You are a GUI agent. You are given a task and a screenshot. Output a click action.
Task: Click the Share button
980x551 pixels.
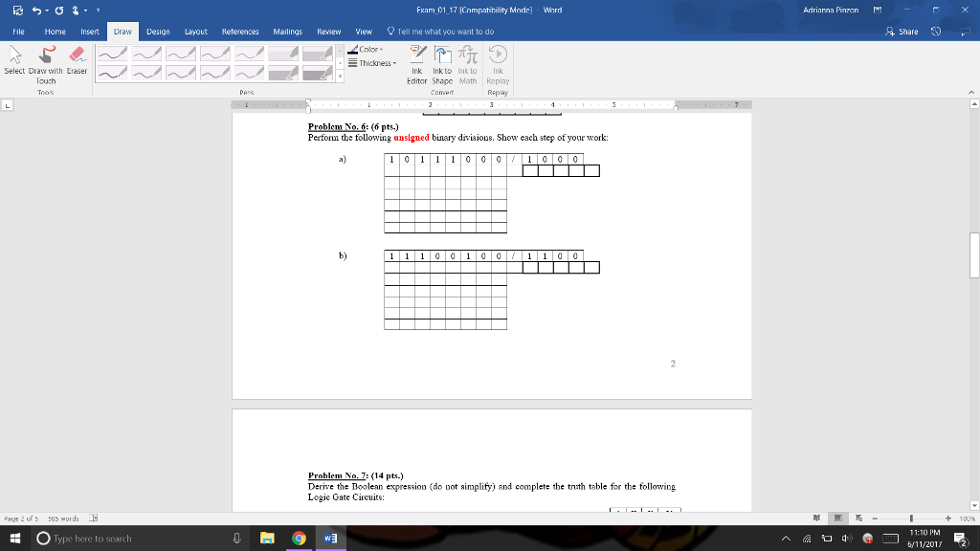pos(902,32)
